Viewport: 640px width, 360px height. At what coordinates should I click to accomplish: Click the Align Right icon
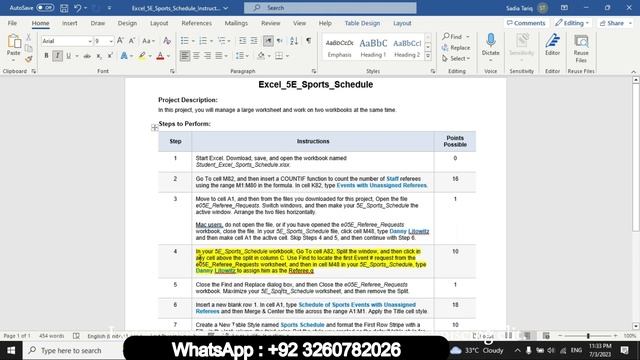207,56
